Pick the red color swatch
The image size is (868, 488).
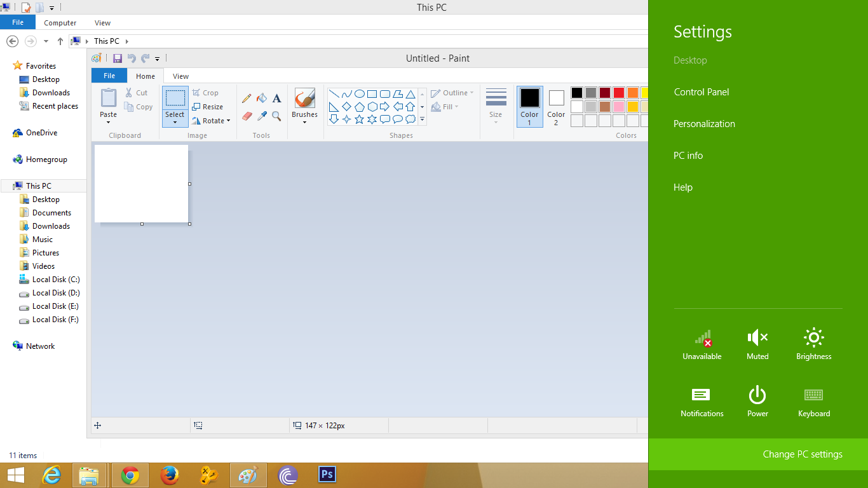click(x=619, y=92)
